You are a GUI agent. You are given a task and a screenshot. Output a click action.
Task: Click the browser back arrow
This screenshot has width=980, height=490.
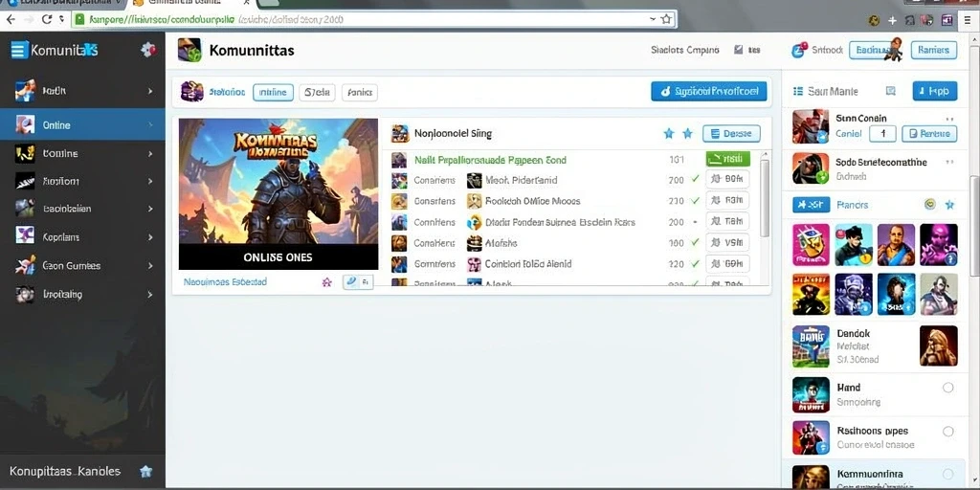[x=11, y=19]
